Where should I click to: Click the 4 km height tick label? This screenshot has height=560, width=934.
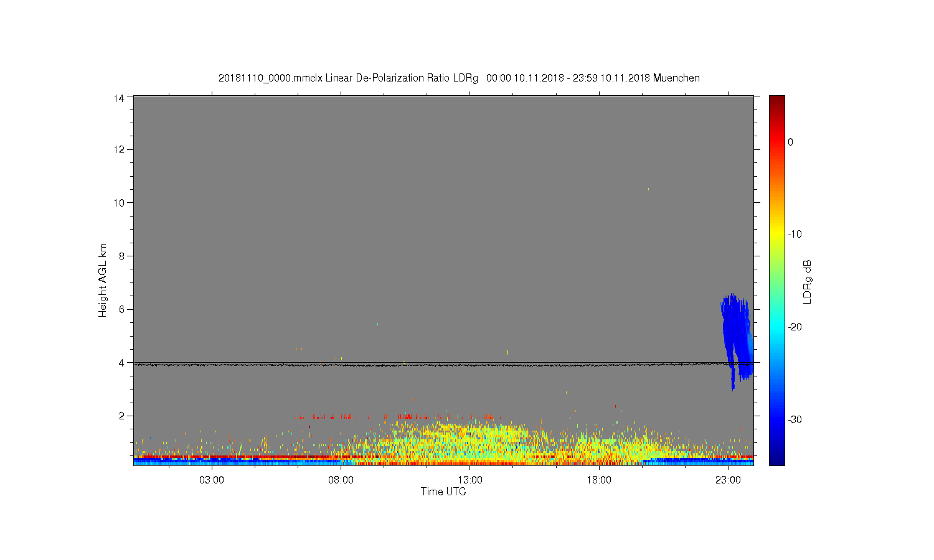pos(123,362)
